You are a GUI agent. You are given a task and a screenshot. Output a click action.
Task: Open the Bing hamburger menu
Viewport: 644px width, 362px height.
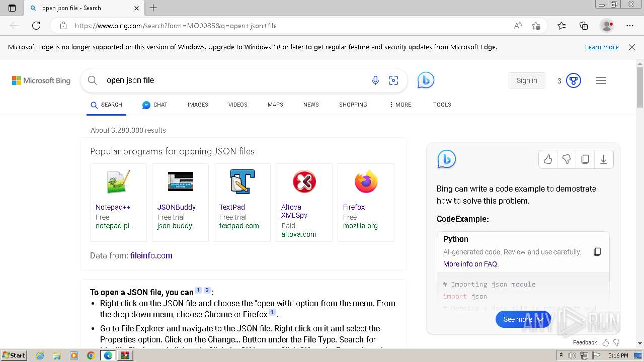(x=601, y=80)
